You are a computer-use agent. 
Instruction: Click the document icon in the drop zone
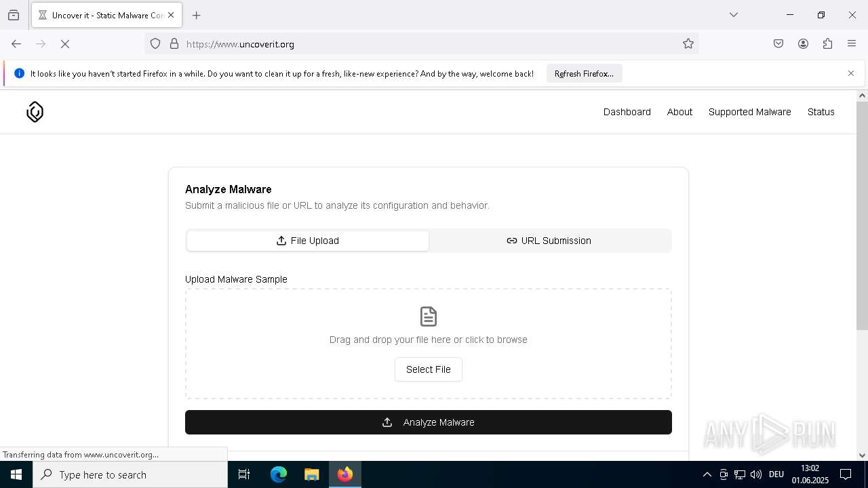point(429,317)
